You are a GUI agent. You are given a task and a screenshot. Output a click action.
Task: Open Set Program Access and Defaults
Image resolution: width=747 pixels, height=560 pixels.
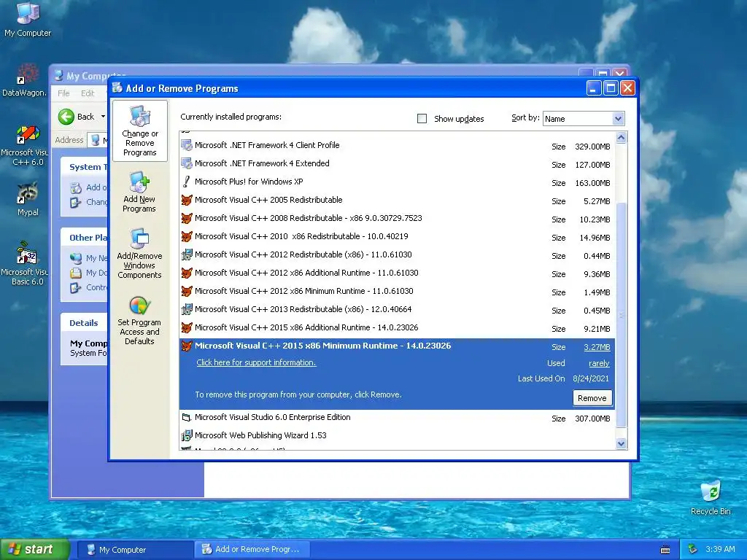139,321
